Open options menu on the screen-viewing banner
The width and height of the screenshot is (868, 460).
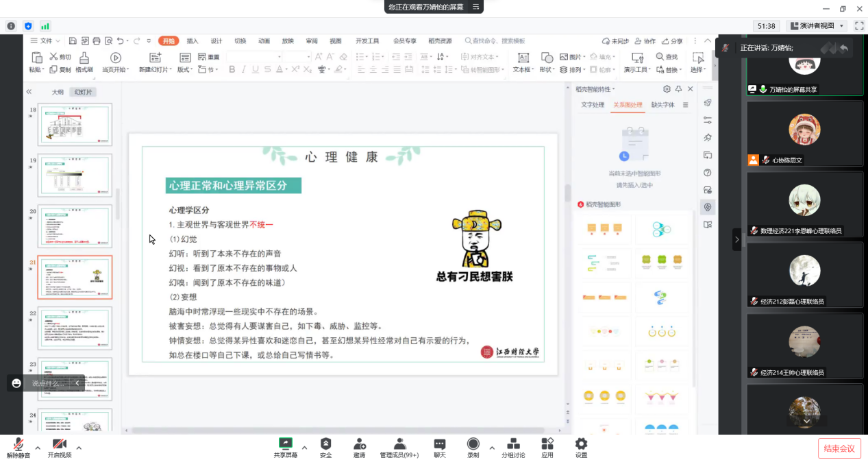click(475, 7)
